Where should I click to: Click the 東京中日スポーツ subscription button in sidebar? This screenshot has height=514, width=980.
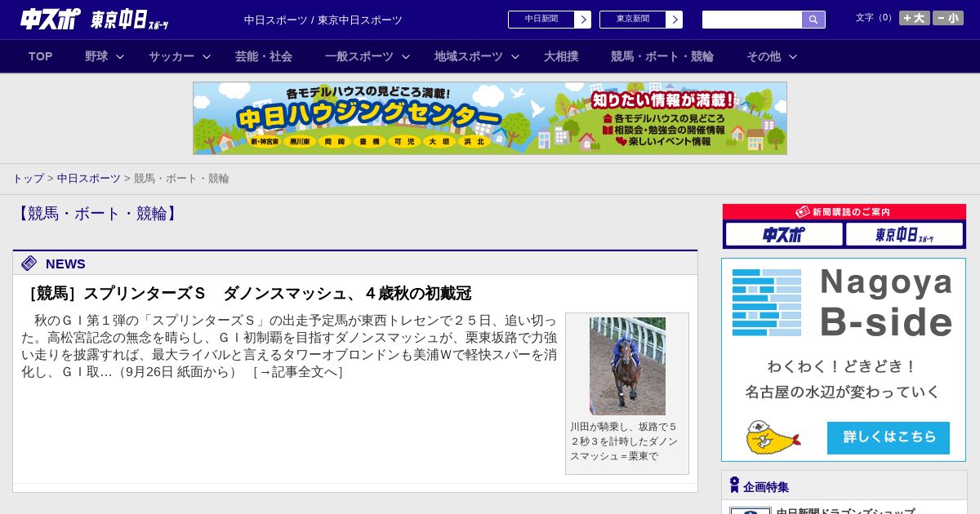(x=904, y=234)
